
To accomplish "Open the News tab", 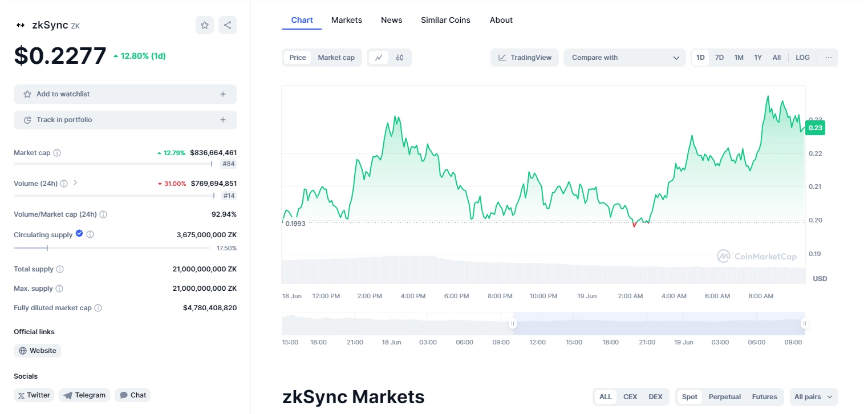I will tap(392, 20).
